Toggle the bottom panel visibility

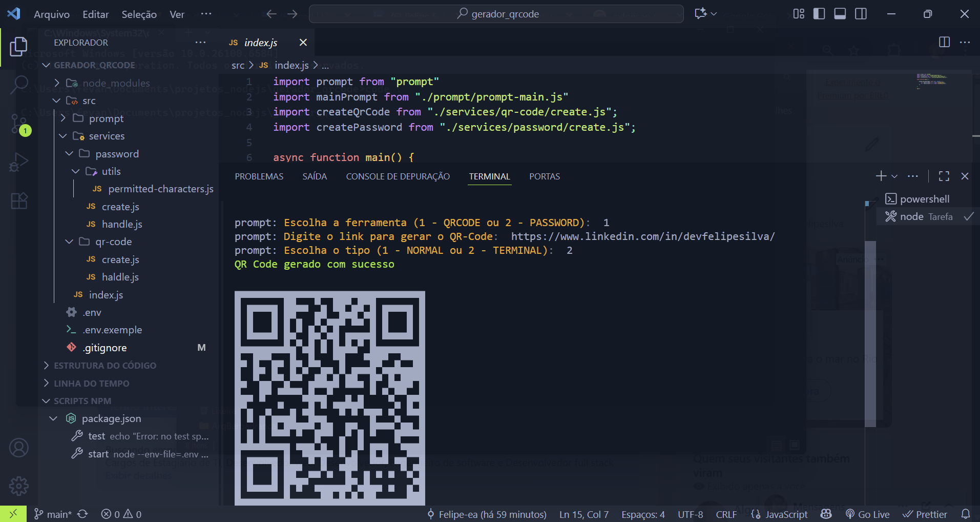pyautogui.click(x=840, y=14)
